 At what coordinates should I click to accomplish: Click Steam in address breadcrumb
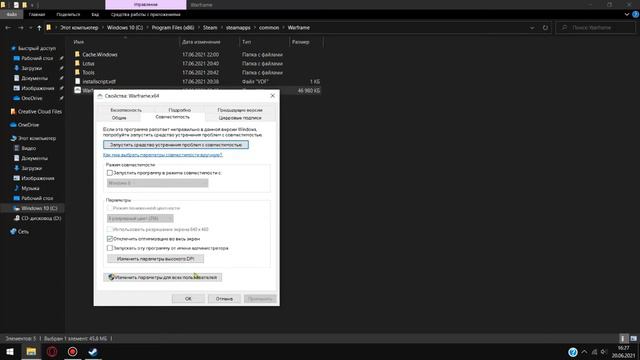(x=210, y=28)
